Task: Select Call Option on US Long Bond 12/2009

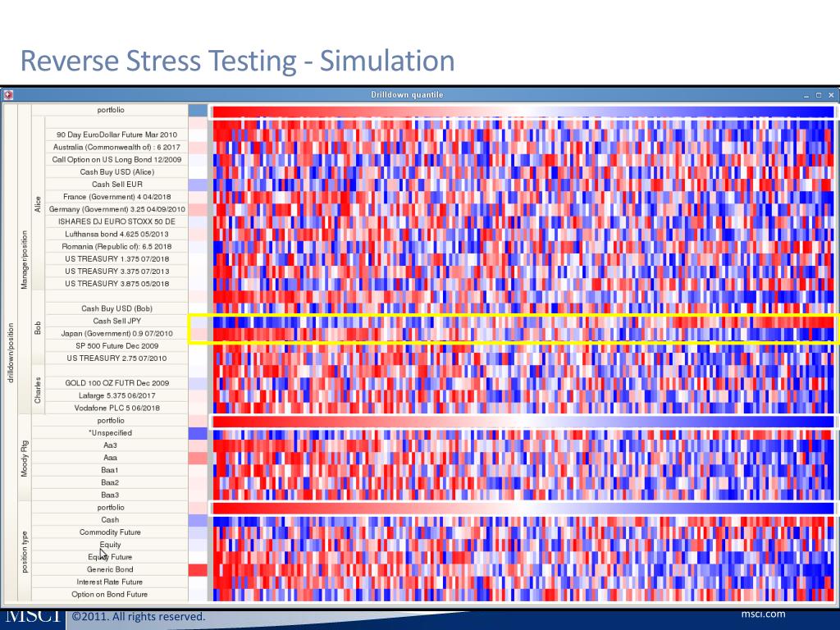Action: [116, 159]
